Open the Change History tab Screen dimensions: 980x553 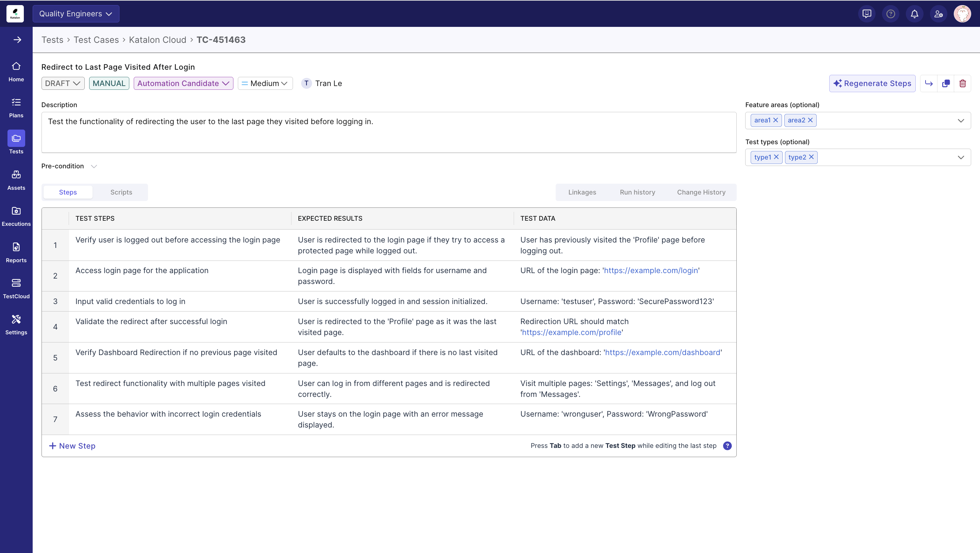[x=701, y=192]
